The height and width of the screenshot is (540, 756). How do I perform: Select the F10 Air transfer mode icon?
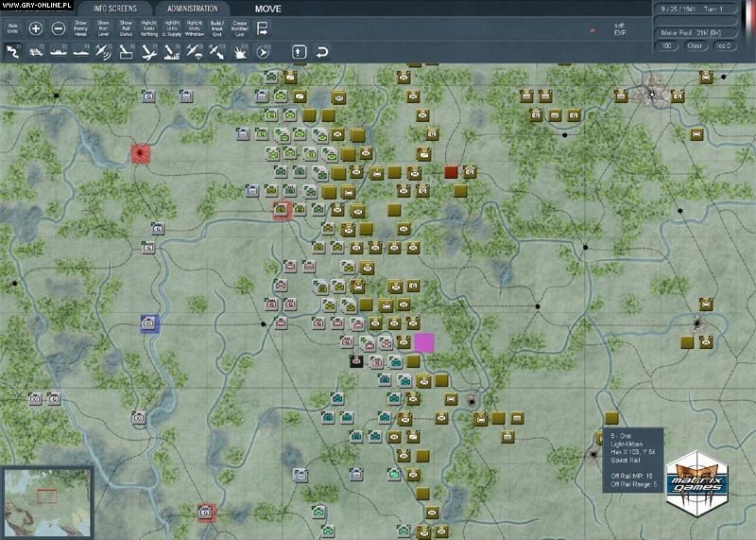pos(217,52)
